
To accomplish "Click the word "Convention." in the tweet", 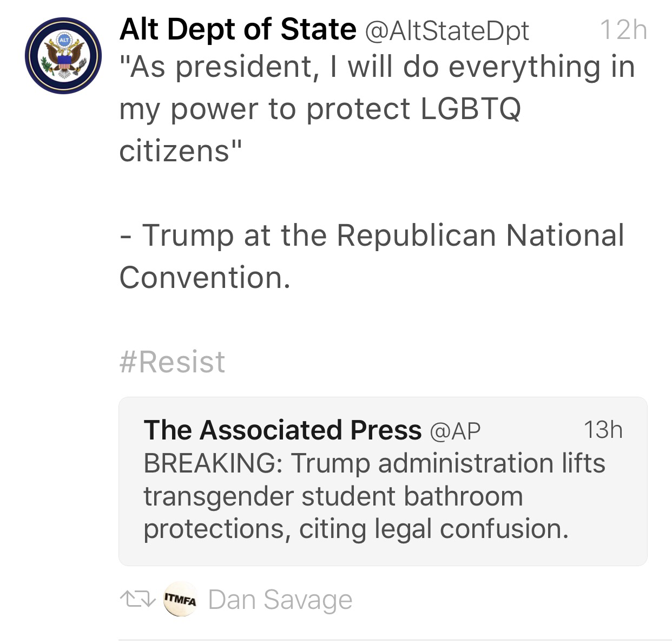I will (205, 278).
